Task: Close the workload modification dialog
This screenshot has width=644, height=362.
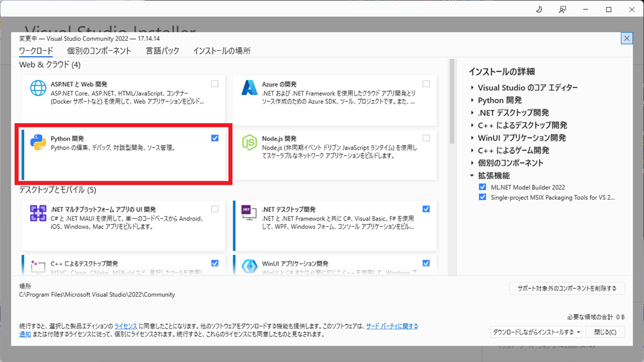Action: coord(627,38)
